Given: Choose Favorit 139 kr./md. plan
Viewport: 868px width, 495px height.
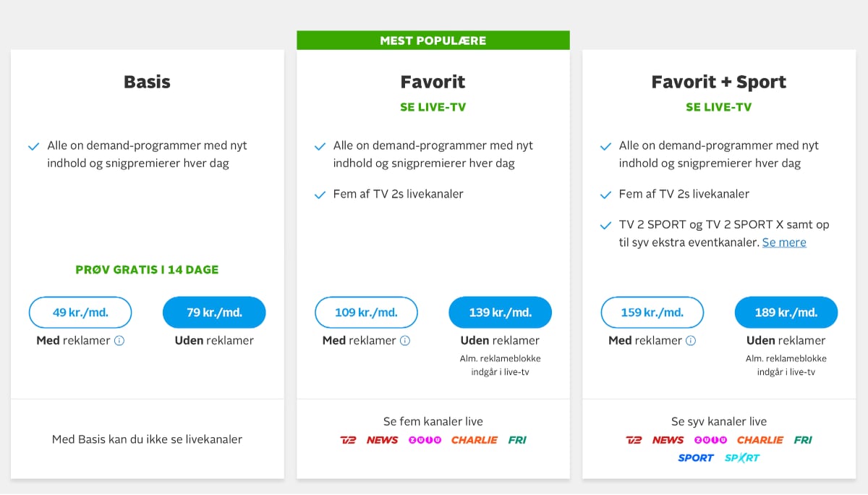Looking at the screenshot, I should (x=501, y=313).
